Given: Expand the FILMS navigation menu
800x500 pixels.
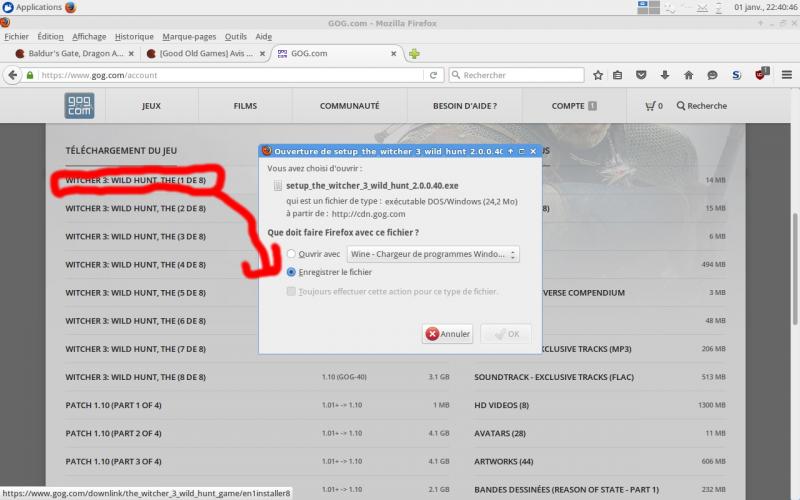Looking at the screenshot, I should [x=245, y=106].
